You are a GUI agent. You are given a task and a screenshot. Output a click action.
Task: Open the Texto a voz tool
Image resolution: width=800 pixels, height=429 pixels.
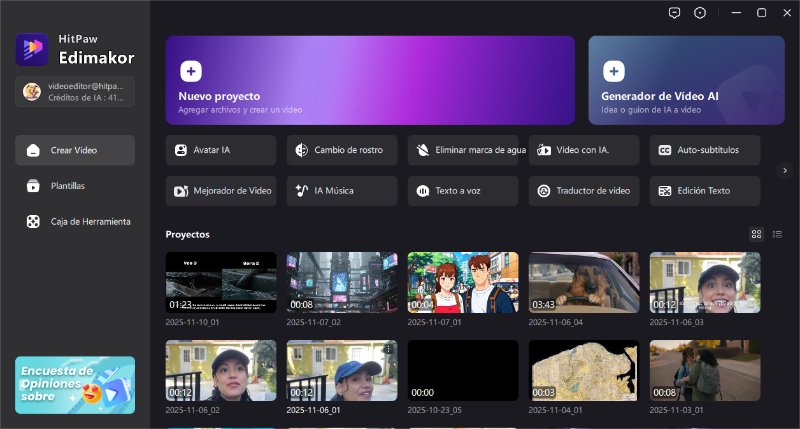click(x=463, y=191)
